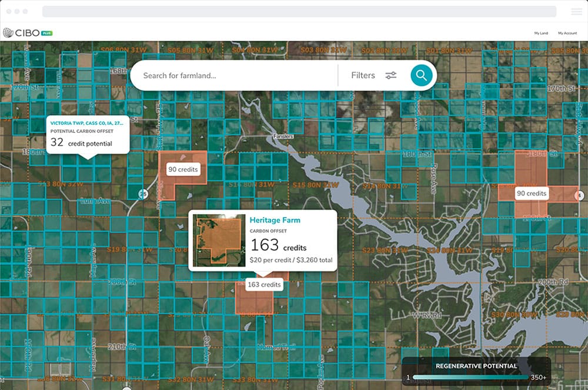Click the 32 credit potential value
Viewport: 588px width, 390px height.
tap(81, 142)
